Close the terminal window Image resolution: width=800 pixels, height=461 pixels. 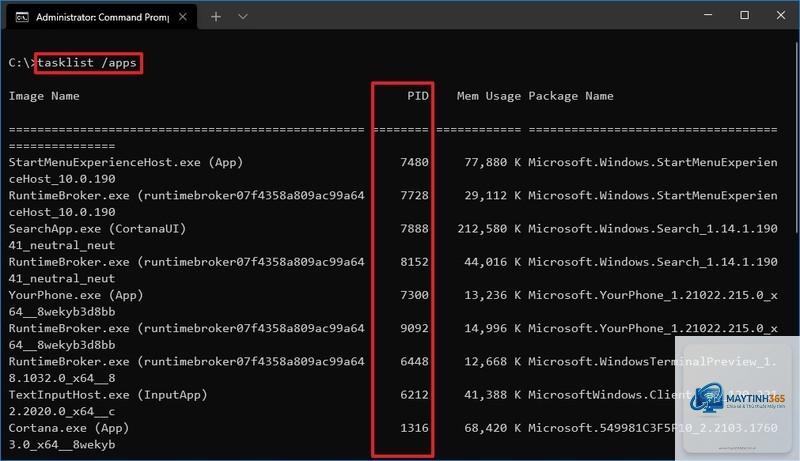coord(781,15)
